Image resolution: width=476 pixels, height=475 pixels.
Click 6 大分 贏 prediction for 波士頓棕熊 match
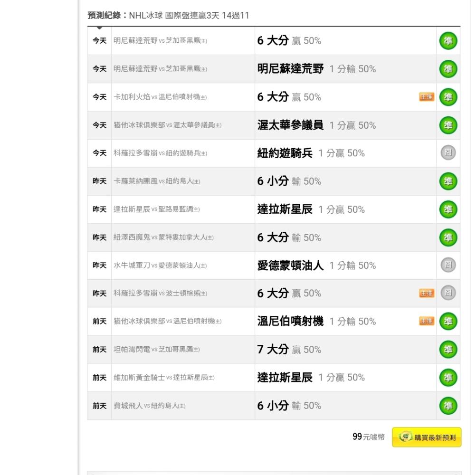click(289, 293)
